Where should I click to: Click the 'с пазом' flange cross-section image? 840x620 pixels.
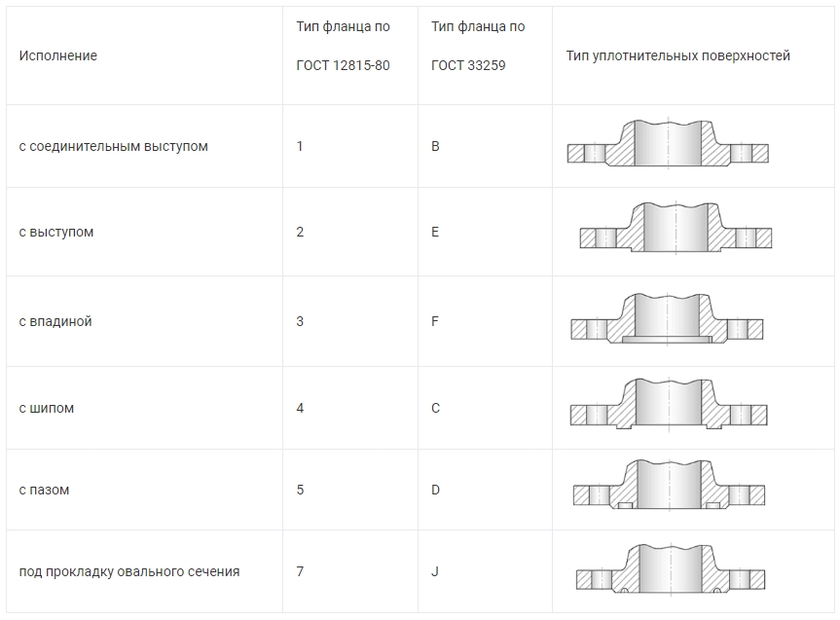(x=668, y=486)
